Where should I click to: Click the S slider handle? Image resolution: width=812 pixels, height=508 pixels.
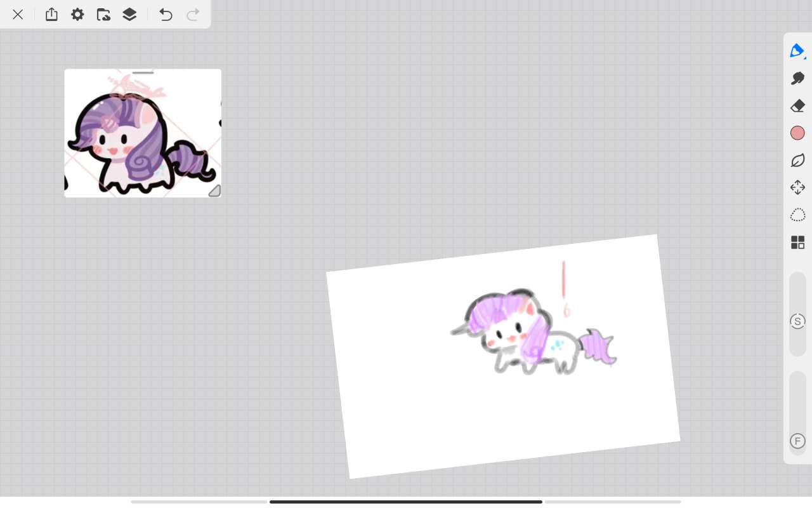[x=797, y=321]
